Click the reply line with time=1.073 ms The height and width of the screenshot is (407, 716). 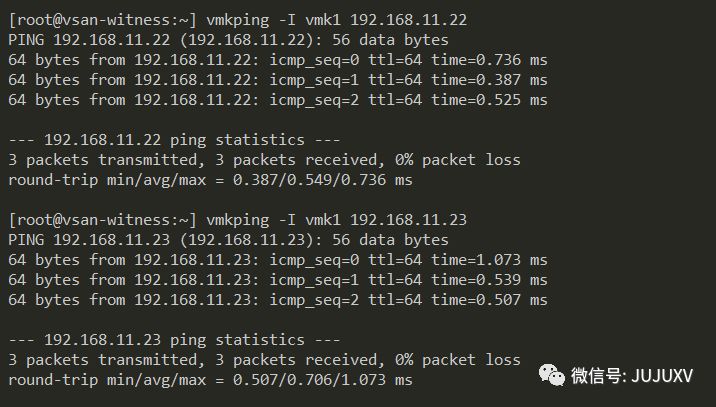click(278, 260)
